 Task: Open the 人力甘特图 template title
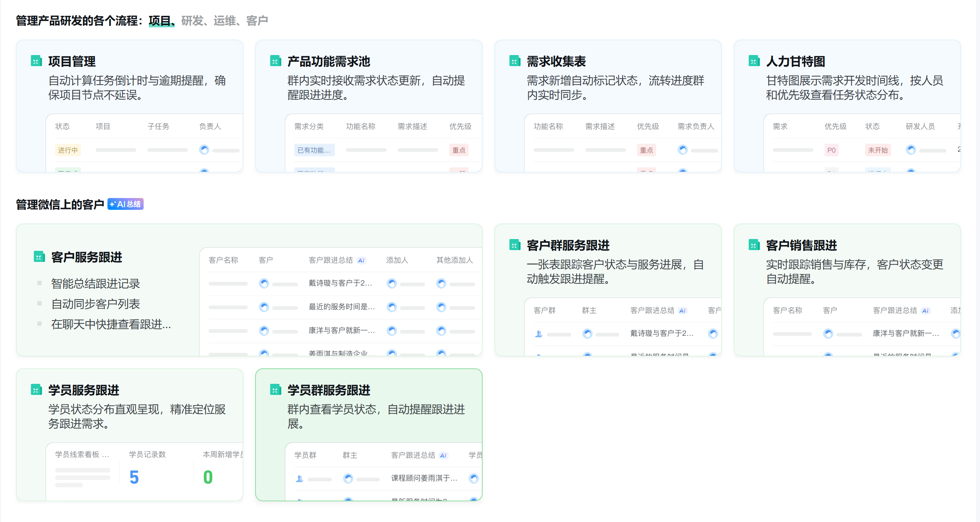coord(795,61)
